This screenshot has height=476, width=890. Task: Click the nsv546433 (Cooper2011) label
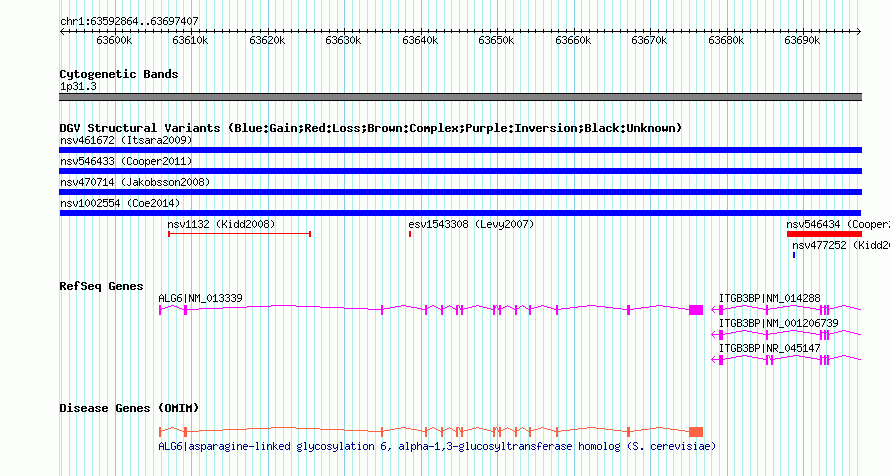pos(126,161)
